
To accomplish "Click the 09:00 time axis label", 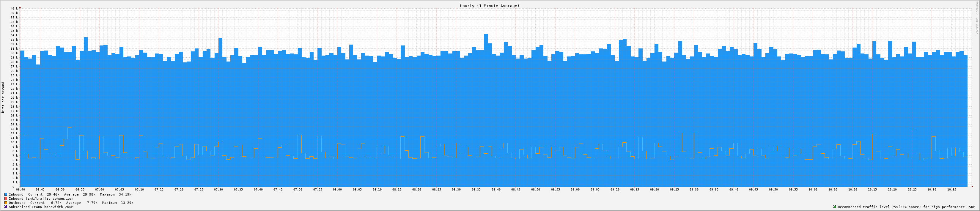I will (x=575, y=189).
